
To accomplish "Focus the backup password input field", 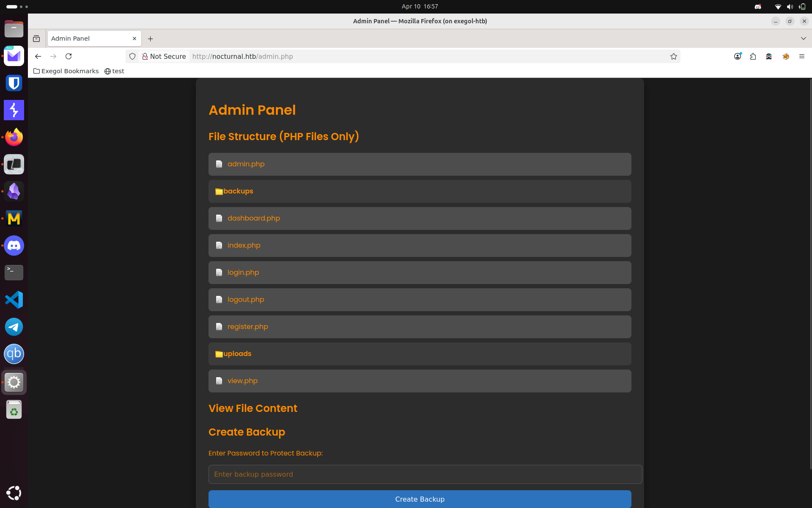I will coord(425,474).
